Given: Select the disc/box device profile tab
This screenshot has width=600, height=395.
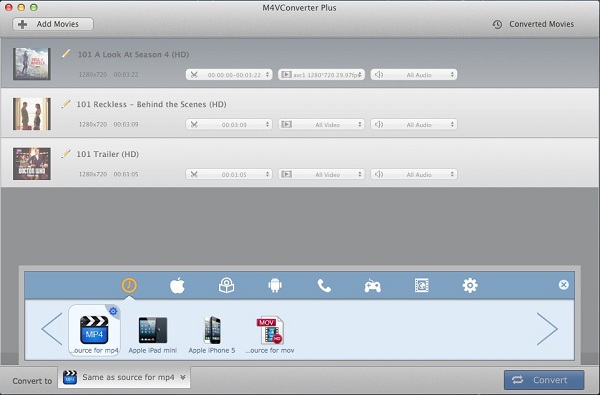Looking at the screenshot, I should [226, 286].
